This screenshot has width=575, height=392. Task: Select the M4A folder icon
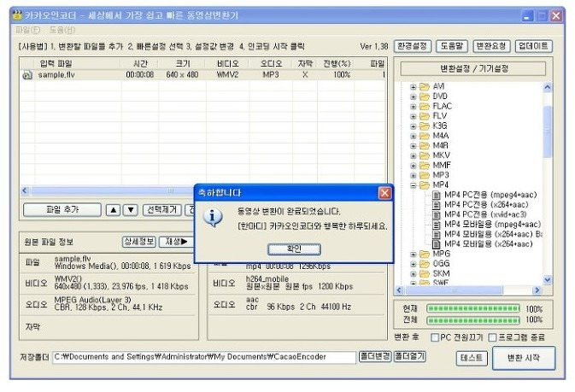tap(425, 136)
